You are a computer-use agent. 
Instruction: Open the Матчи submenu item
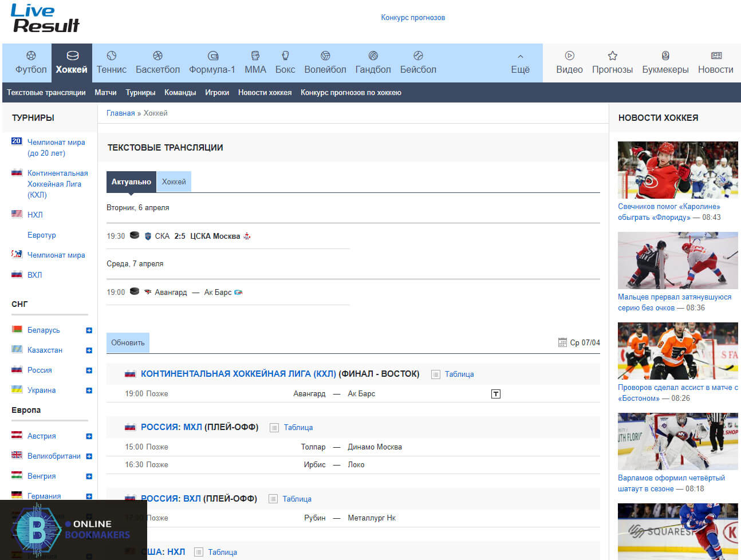[x=105, y=93]
